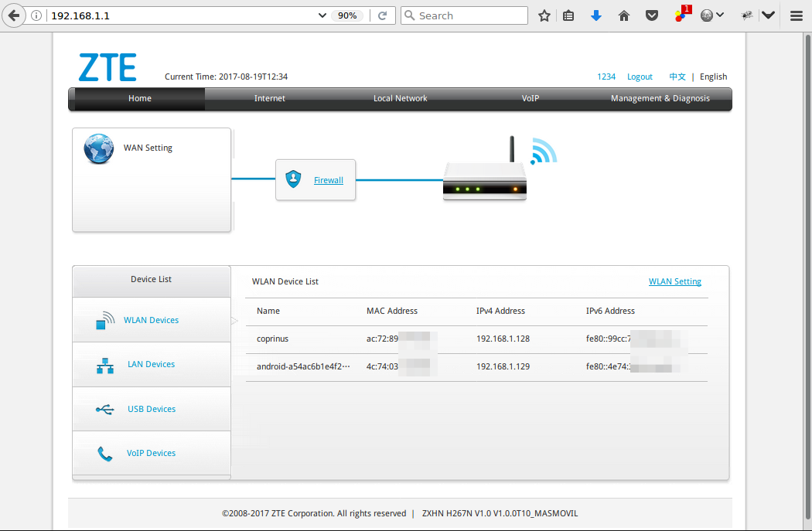
Task: Open URL bar history dropdown arrow
Action: 322,15
